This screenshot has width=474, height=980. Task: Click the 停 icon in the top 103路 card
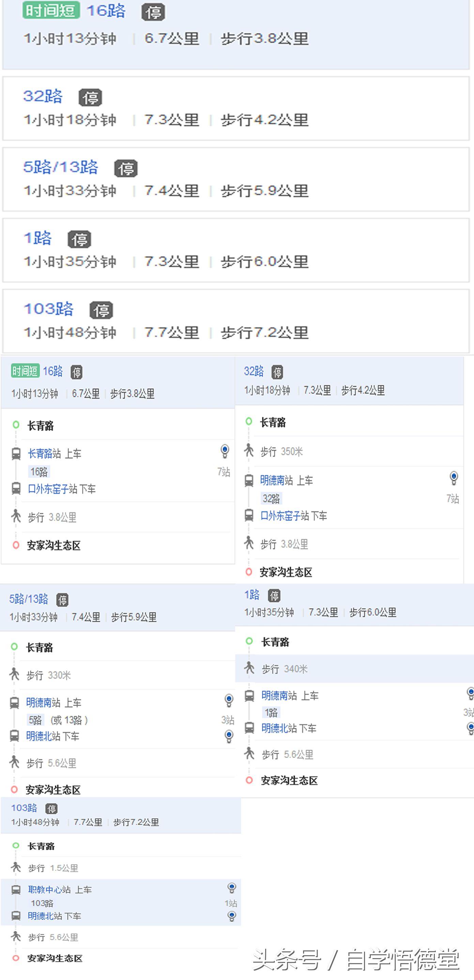click(x=101, y=310)
